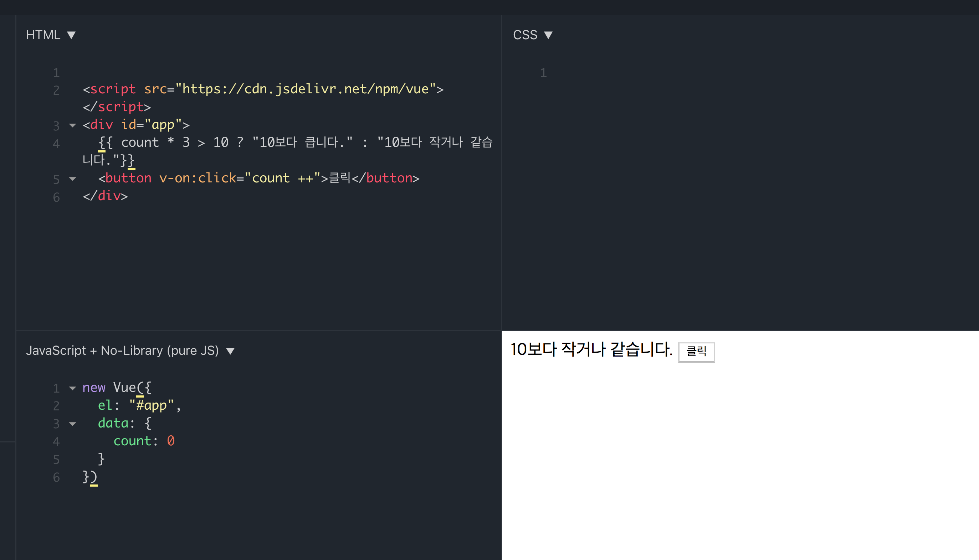The width and height of the screenshot is (979, 560).
Task: Open the HTML panel settings dropdown
Action: [72, 35]
